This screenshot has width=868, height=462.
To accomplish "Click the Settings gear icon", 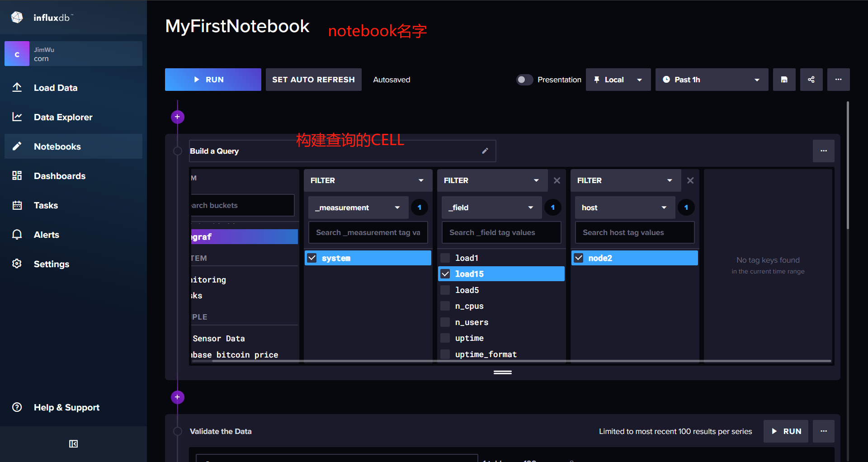I will pyautogui.click(x=17, y=264).
